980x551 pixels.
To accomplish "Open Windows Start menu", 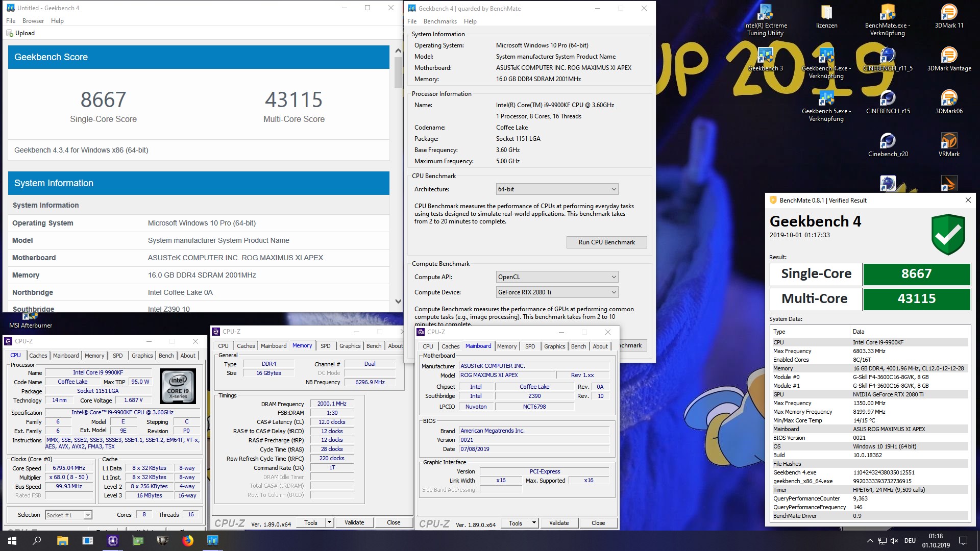I will coord(12,541).
